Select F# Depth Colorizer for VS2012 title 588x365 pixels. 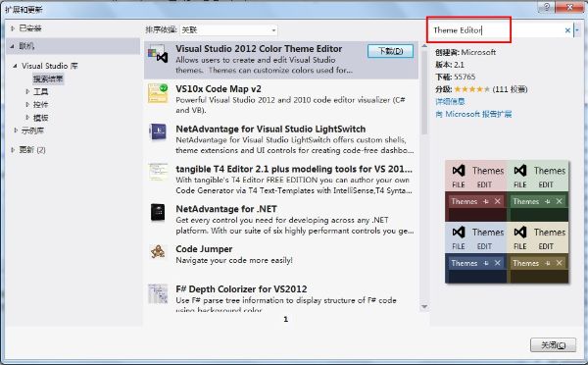(241, 289)
